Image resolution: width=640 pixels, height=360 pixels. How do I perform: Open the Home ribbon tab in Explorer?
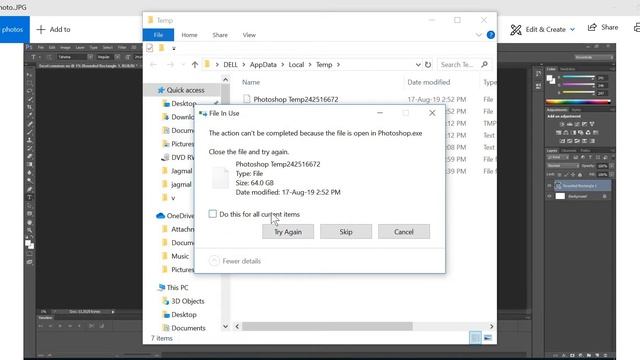pos(189,35)
